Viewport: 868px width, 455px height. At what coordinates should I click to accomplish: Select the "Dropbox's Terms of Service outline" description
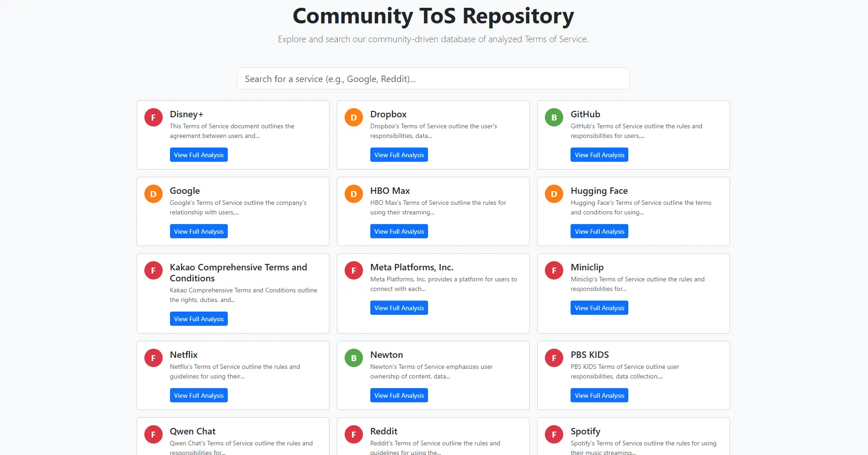pyautogui.click(x=434, y=131)
